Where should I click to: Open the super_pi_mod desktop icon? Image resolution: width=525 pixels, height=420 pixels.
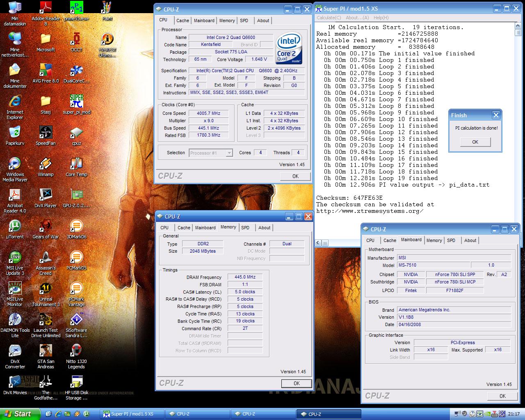pos(76,105)
